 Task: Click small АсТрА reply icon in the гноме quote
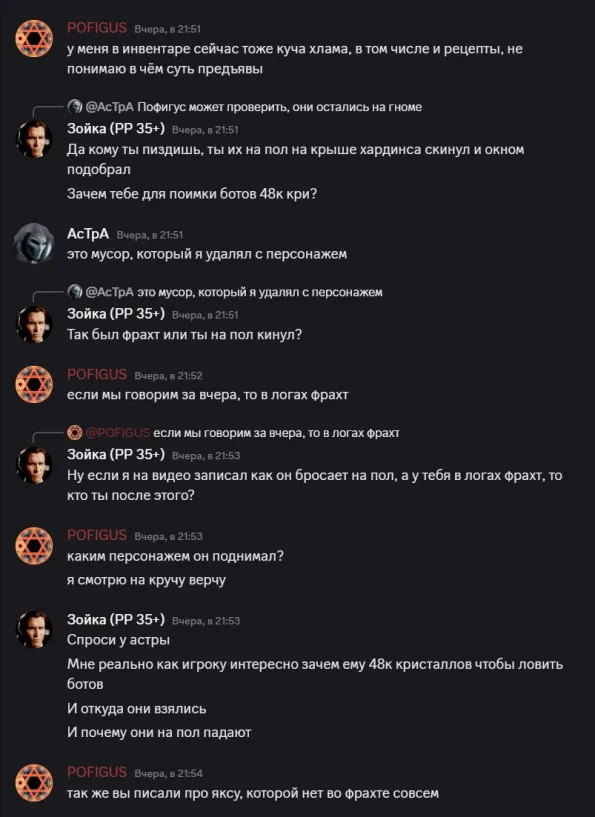coord(75,107)
